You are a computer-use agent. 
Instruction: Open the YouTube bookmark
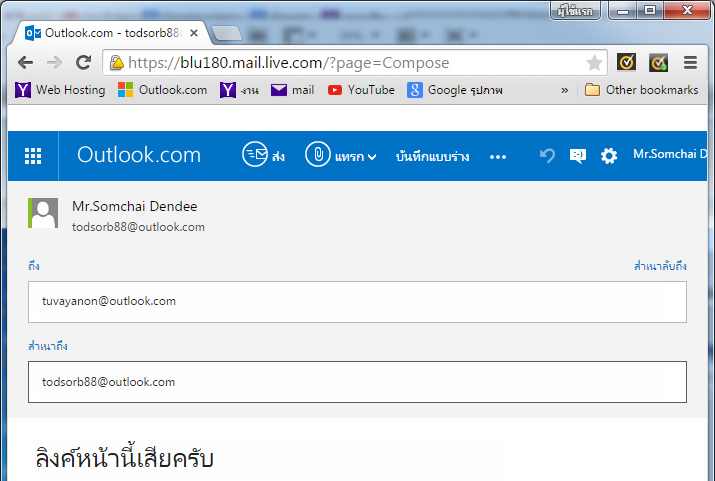pyautogui.click(x=361, y=90)
